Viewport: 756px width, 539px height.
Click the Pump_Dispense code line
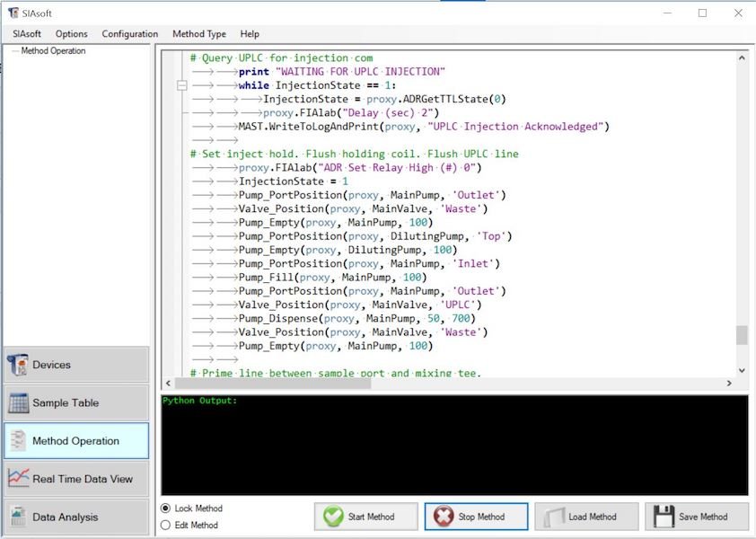(x=357, y=319)
